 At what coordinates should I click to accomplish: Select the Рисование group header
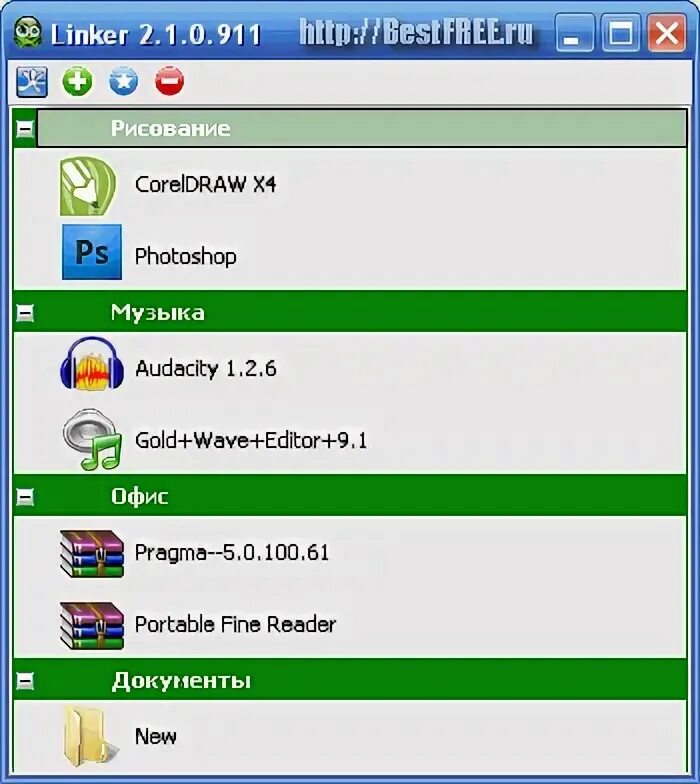coord(362,128)
